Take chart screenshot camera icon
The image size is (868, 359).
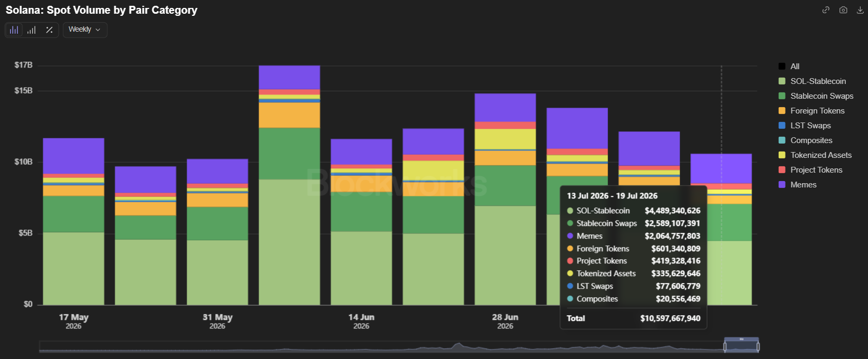pyautogui.click(x=843, y=10)
